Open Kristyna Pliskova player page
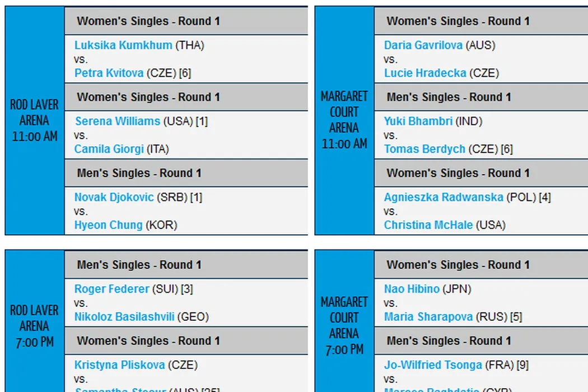This screenshot has width=588, height=392. pos(119,365)
